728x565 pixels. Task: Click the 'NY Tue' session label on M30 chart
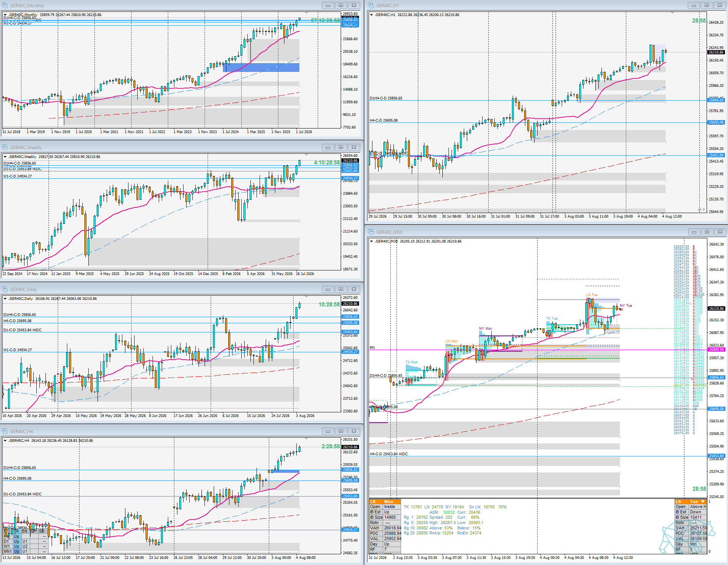click(626, 306)
